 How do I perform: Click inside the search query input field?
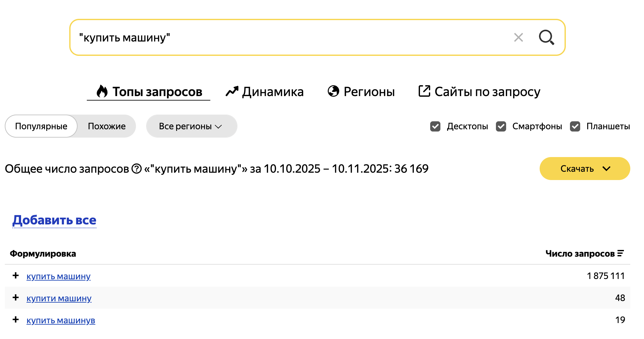[287, 37]
